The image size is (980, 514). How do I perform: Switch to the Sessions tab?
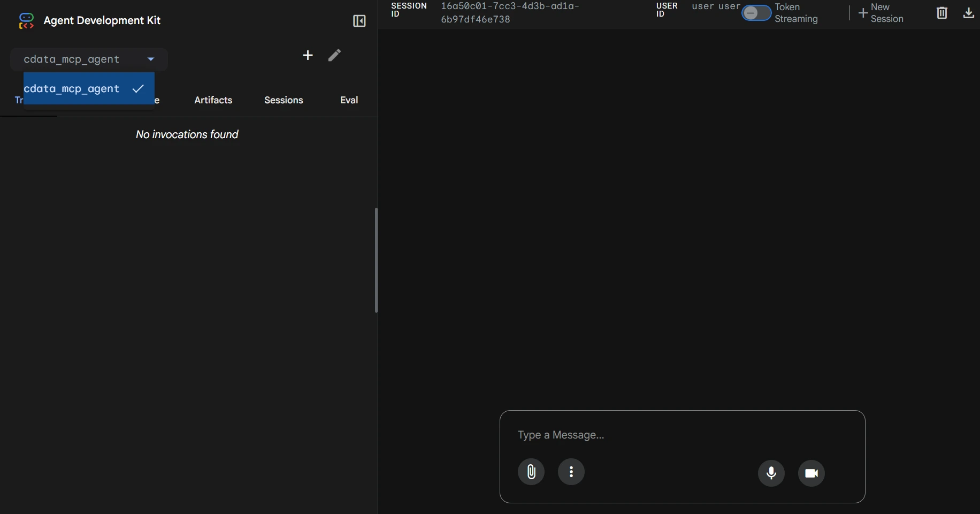(284, 100)
